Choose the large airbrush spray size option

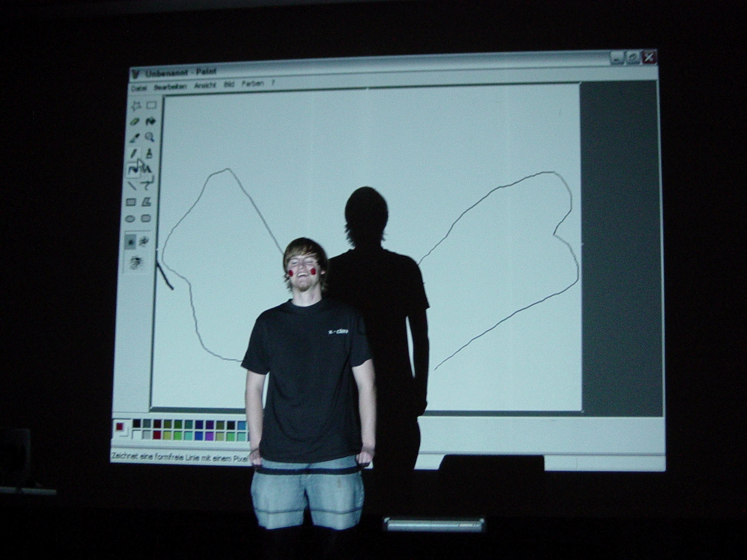[x=138, y=262]
